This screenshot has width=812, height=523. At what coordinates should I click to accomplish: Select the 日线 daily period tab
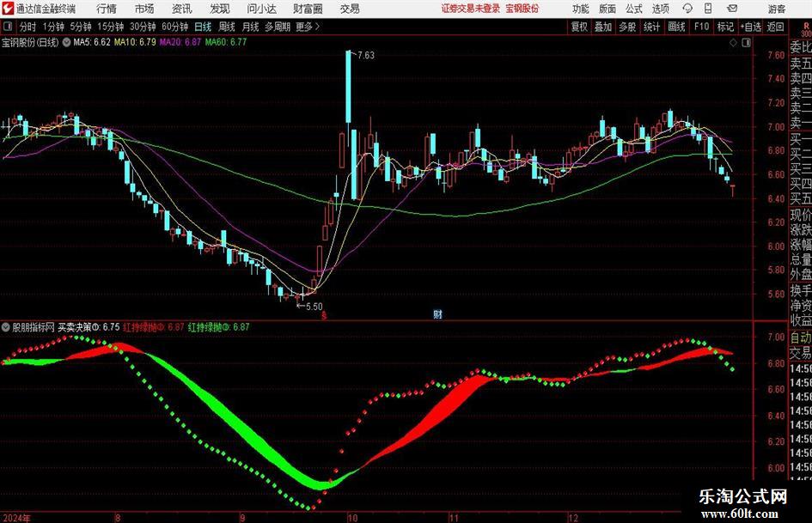pos(203,27)
